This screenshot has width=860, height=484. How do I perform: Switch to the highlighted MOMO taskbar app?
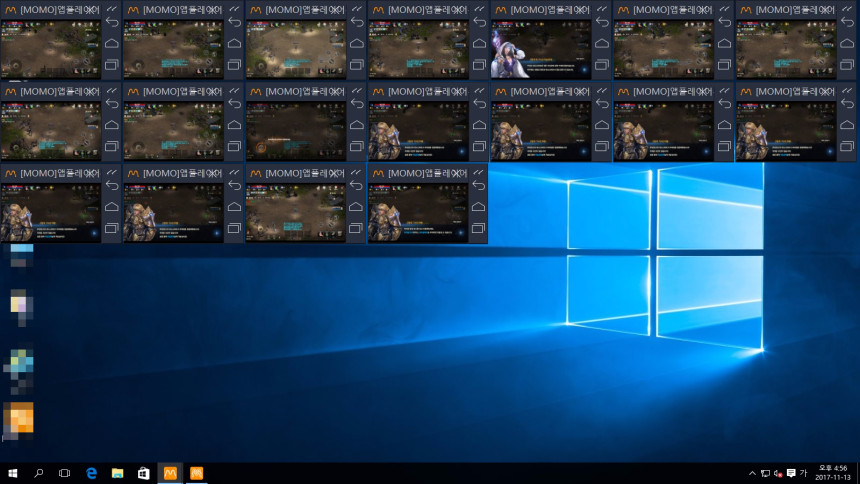170,473
